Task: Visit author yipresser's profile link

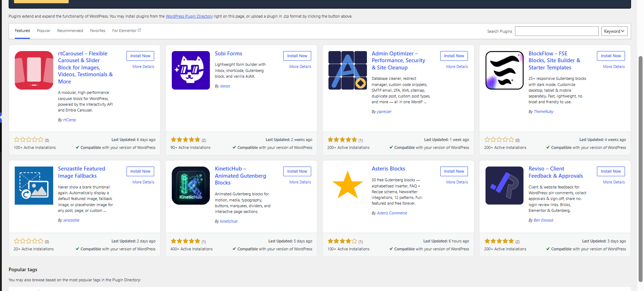Action: click(384, 112)
